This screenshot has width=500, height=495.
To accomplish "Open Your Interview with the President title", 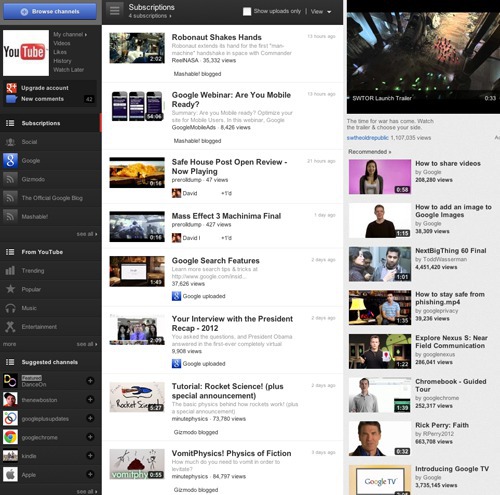I will (232, 323).
